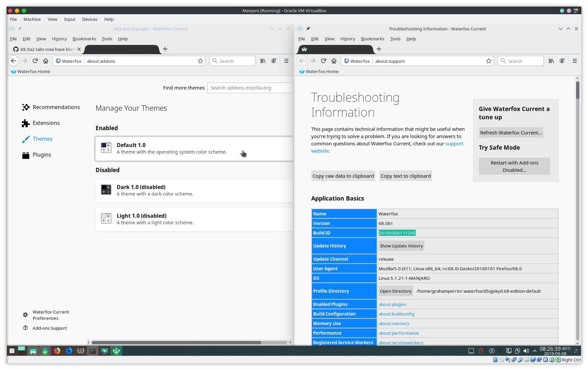Open home page in Troubleshooting window
The width and height of the screenshot is (588, 370).
(334, 61)
